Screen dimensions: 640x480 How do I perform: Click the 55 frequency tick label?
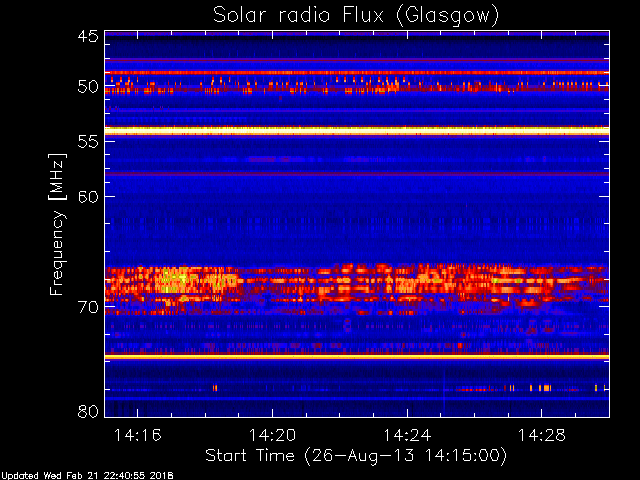coord(88,141)
